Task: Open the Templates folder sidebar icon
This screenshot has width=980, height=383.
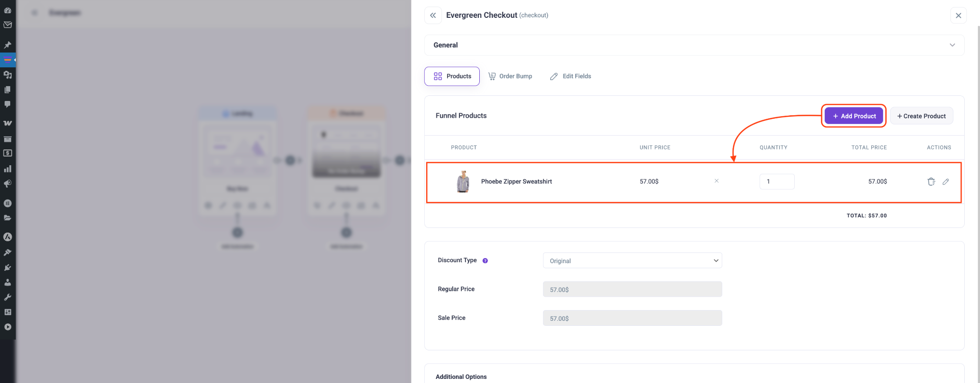Action: (8, 218)
